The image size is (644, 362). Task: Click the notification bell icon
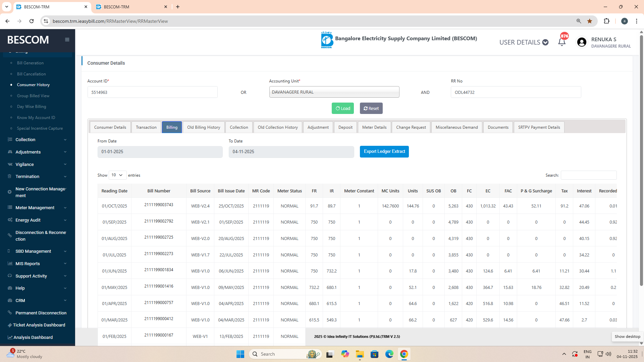point(562,42)
